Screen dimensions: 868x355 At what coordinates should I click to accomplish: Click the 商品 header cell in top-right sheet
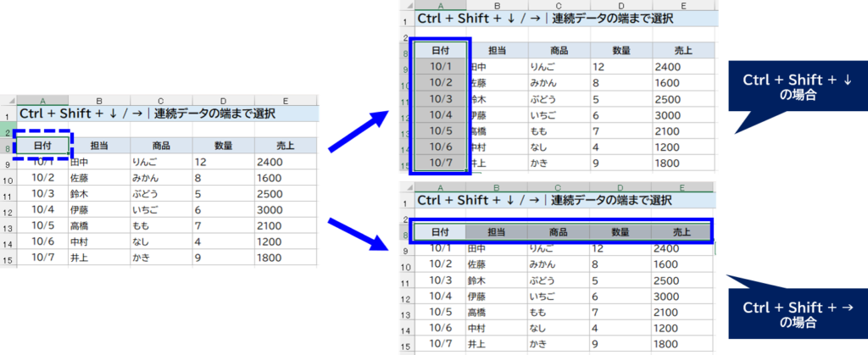pos(559,51)
